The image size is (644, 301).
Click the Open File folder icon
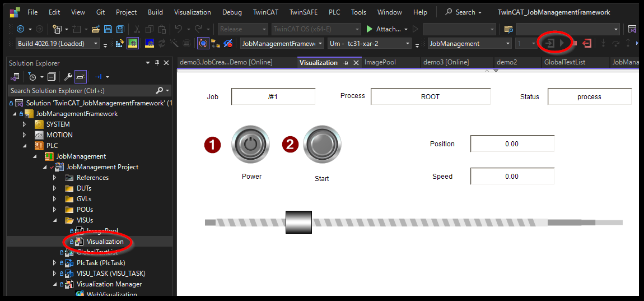(96, 29)
